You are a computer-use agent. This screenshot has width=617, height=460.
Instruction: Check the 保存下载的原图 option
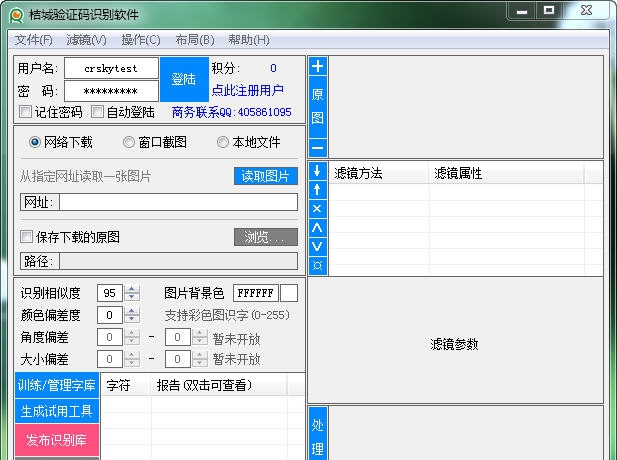(x=27, y=237)
